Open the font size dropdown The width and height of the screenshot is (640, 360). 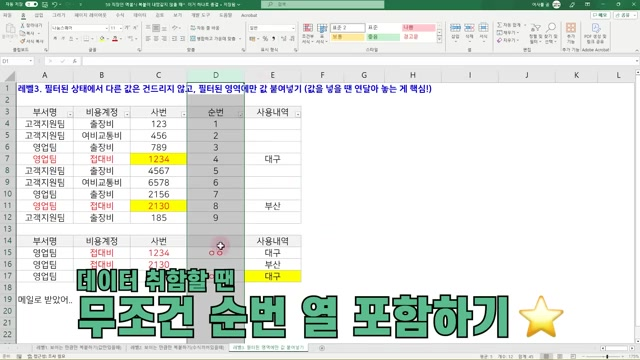tap(121, 28)
